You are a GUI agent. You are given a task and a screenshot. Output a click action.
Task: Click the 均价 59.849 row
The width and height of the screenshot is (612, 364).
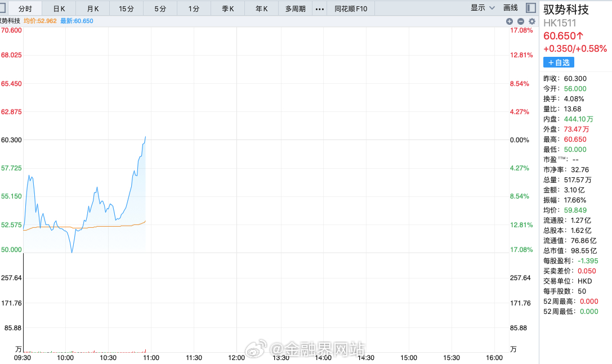coord(565,210)
